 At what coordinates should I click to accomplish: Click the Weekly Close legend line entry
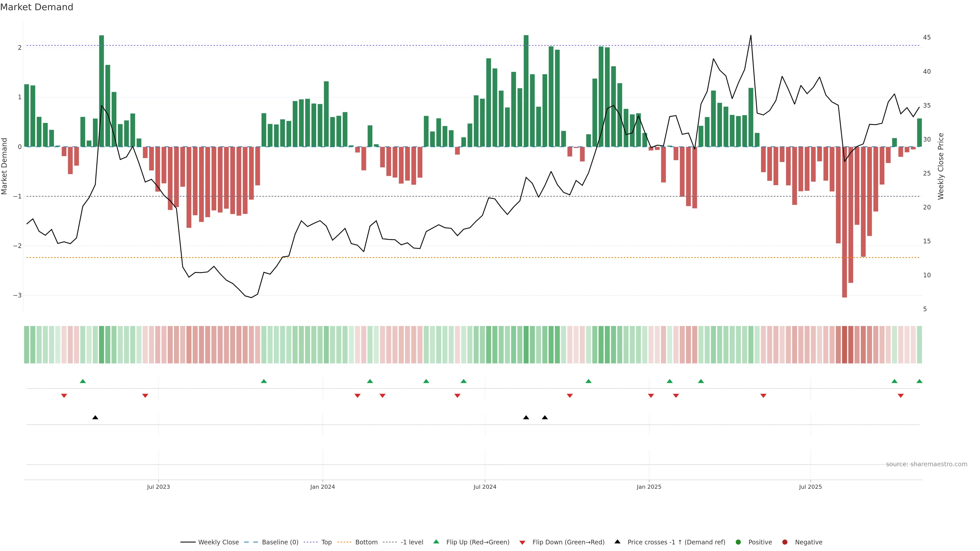[210, 542]
